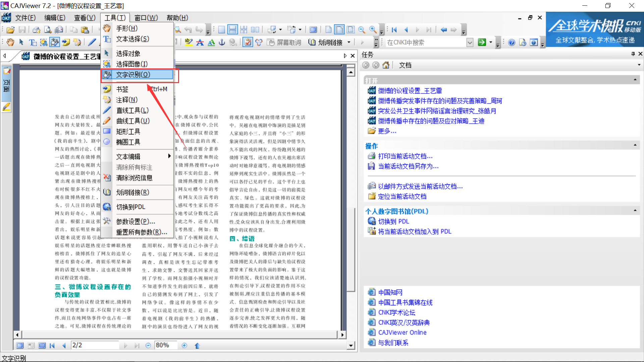Toggle single page display mode
Screen dimensions: 644x362
pyautogui.click(x=221, y=29)
